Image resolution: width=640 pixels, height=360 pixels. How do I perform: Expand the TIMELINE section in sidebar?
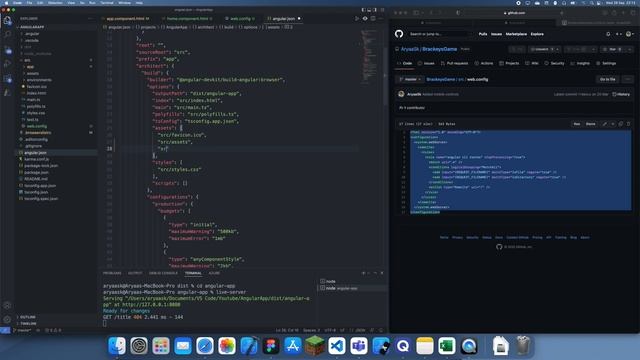tap(28, 323)
